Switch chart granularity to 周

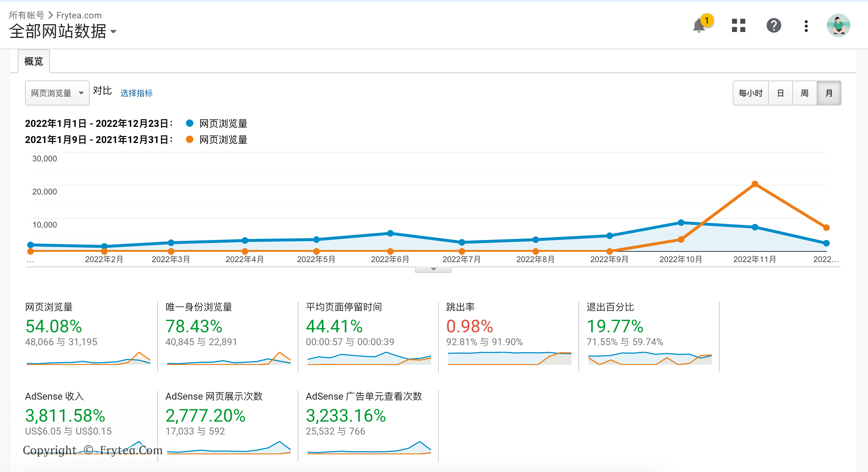tap(804, 93)
